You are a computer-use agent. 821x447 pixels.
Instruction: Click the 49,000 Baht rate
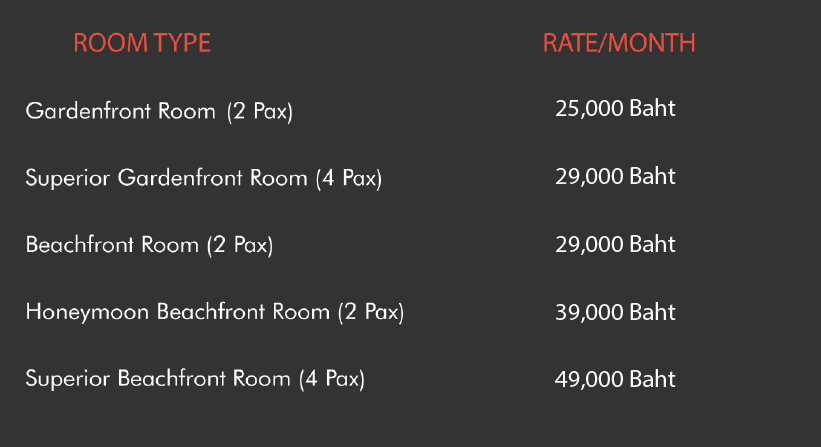[x=615, y=379]
